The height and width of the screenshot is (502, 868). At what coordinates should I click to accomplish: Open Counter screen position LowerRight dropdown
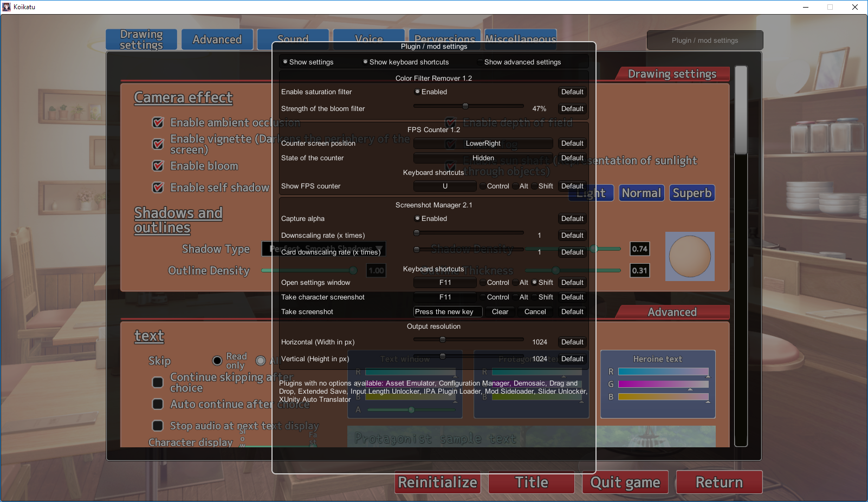[x=483, y=144]
